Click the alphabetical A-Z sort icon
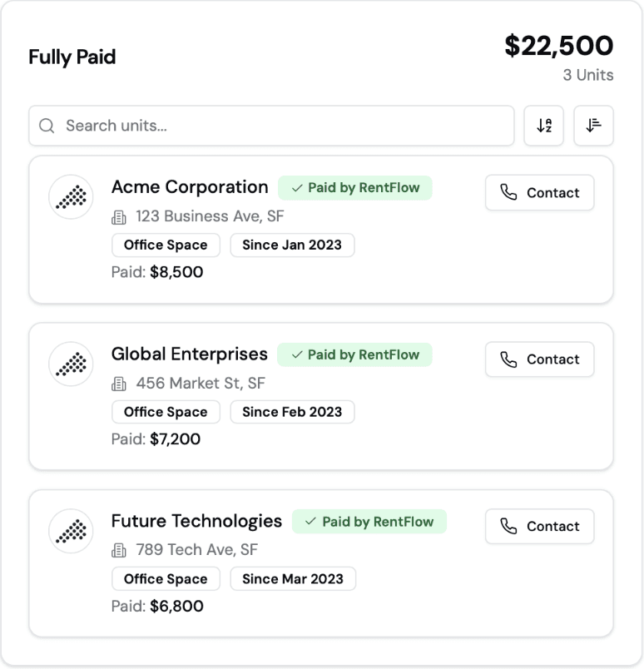The image size is (644, 669). tap(543, 126)
